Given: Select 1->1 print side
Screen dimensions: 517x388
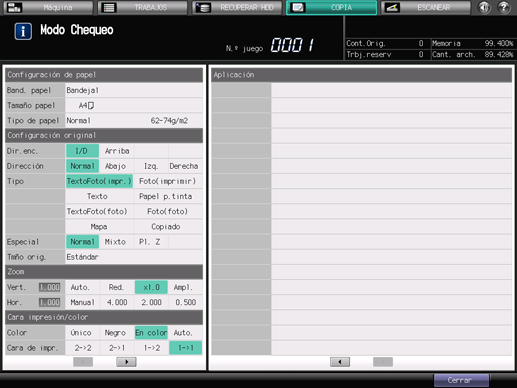Looking at the screenshot, I should point(185,348).
